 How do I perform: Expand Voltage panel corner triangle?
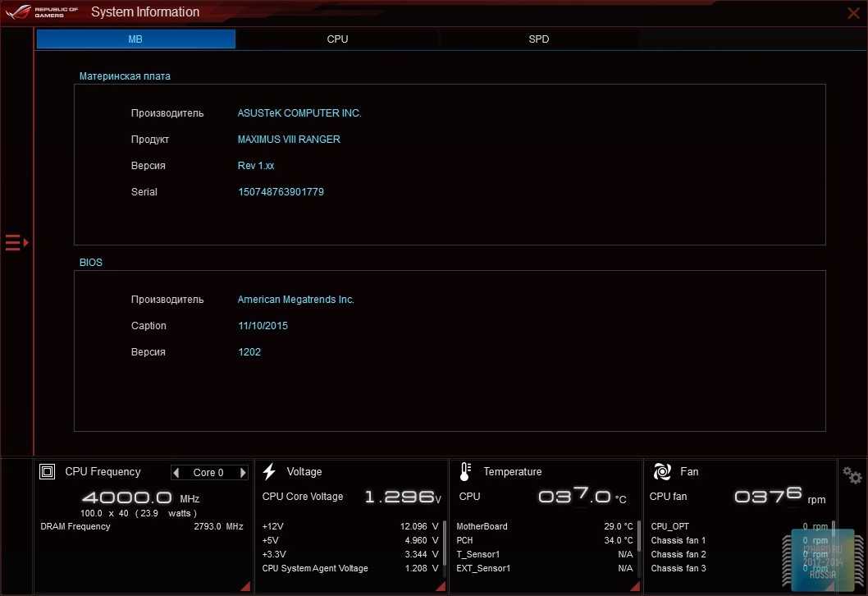pos(441,586)
